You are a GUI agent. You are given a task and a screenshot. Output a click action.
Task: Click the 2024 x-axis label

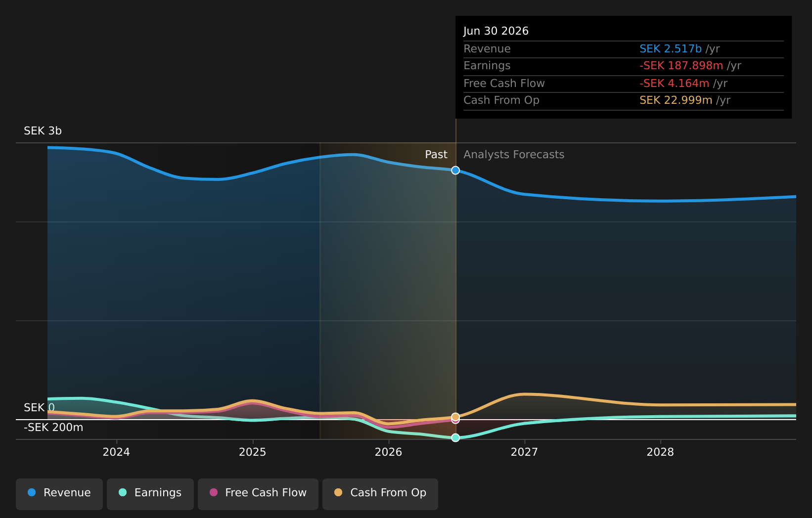point(116,452)
